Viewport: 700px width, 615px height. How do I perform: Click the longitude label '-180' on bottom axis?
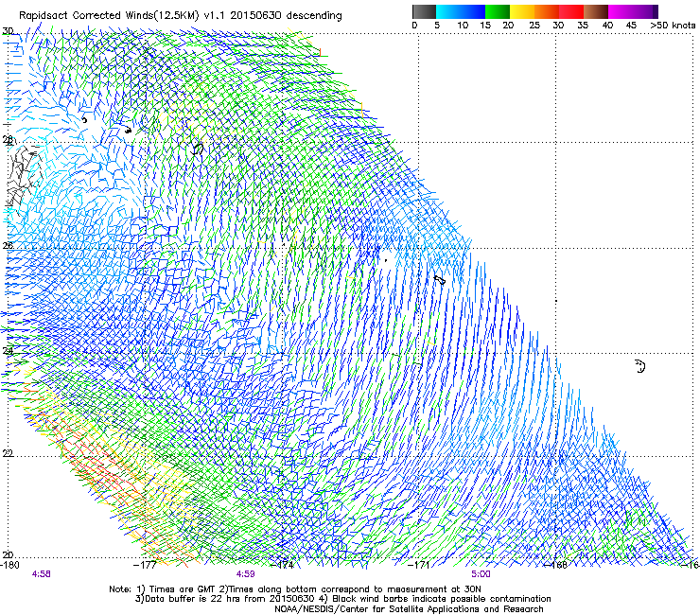9,565
